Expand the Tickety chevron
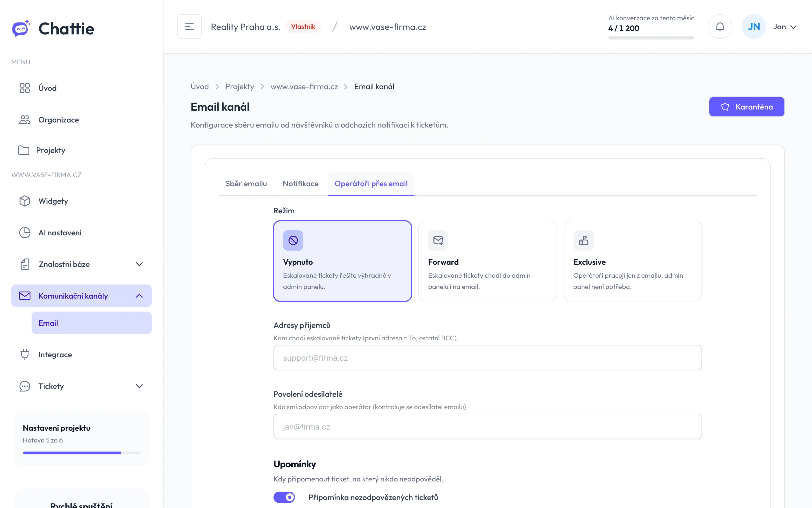The image size is (812, 508). coord(139,386)
